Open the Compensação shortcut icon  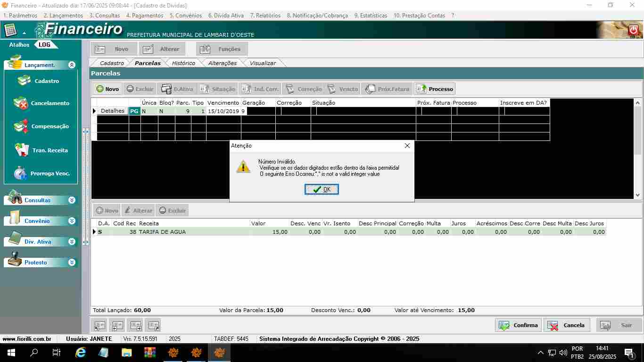[x=21, y=126]
